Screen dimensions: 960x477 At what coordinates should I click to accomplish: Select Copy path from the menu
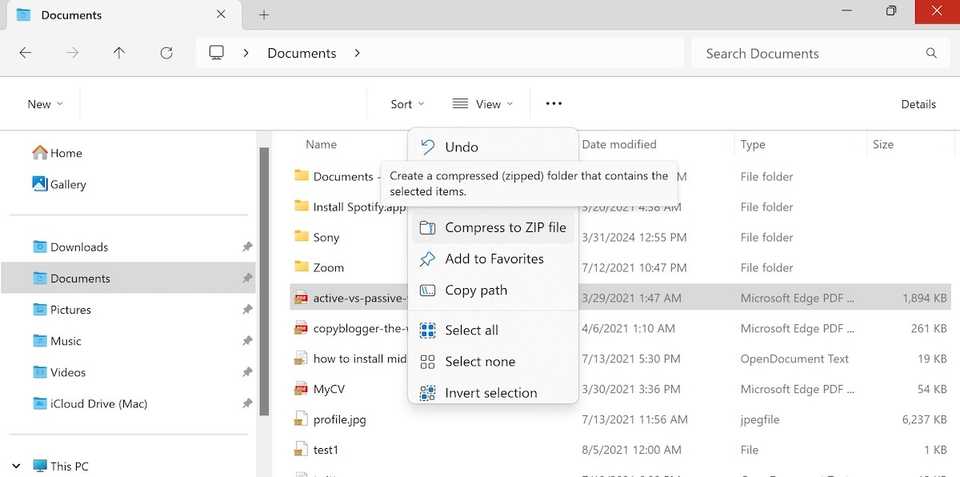pyautogui.click(x=475, y=291)
